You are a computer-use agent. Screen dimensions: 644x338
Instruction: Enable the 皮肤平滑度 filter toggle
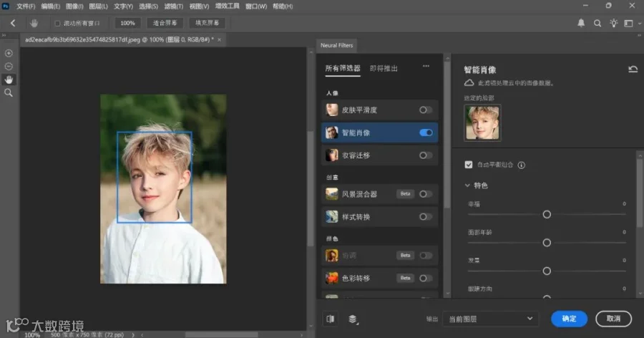[x=426, y=110]
